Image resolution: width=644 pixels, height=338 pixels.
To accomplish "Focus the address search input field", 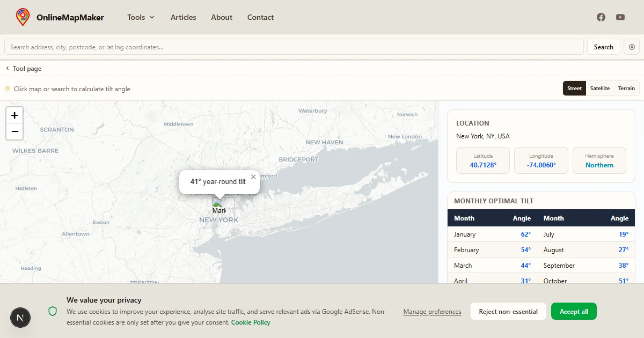I will [x=294, y=47].
